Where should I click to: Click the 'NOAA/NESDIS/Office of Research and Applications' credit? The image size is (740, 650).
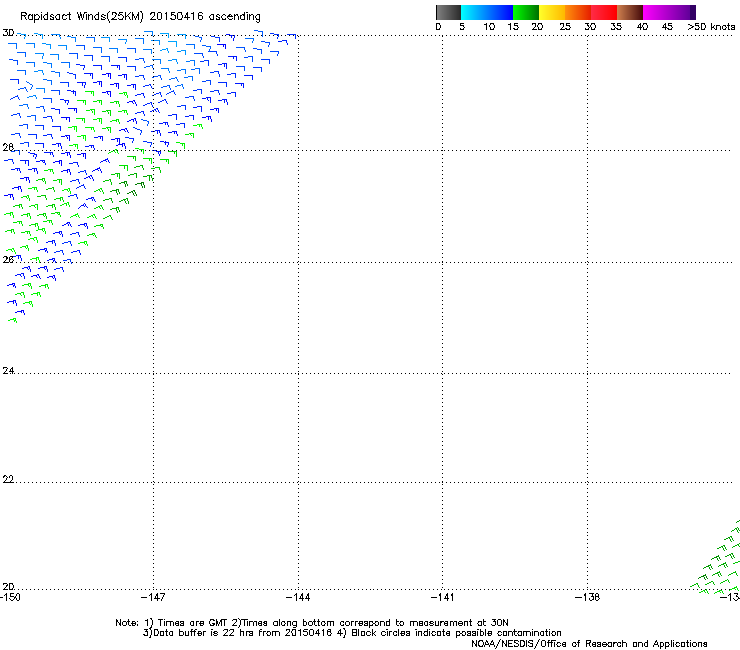(589, 644)
